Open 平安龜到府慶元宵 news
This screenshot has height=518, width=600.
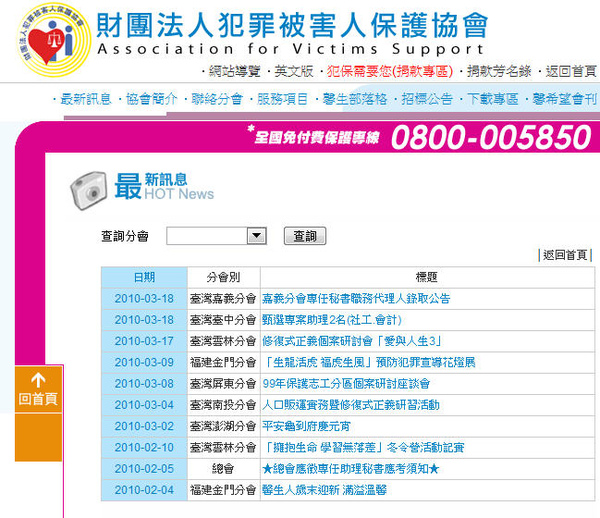coord(306,426)
